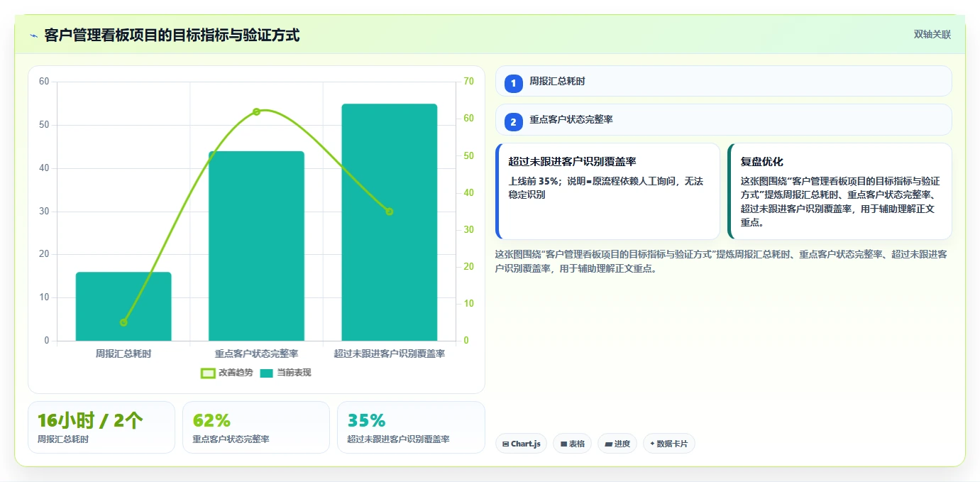Click left axis value 60

(44, 82)
